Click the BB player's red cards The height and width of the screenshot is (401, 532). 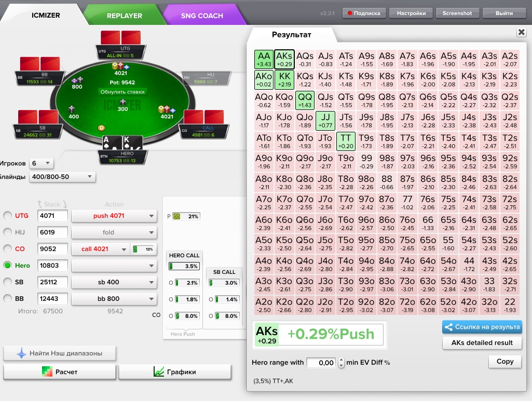pos(39,64)
